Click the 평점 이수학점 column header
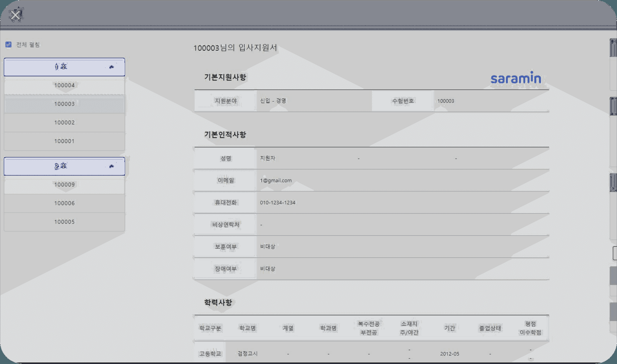 pos(530,328)
